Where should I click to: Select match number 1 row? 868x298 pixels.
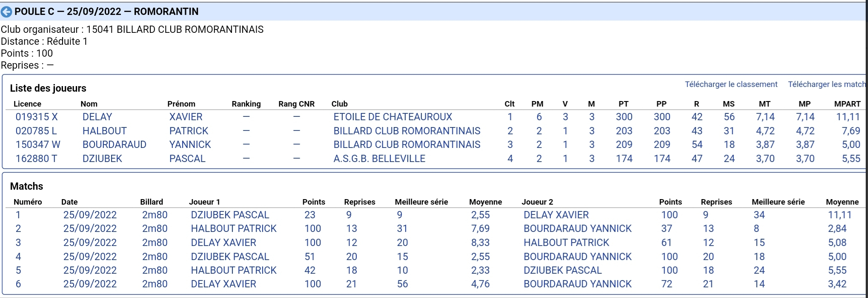pyautogui.click(x=435, y=215)
